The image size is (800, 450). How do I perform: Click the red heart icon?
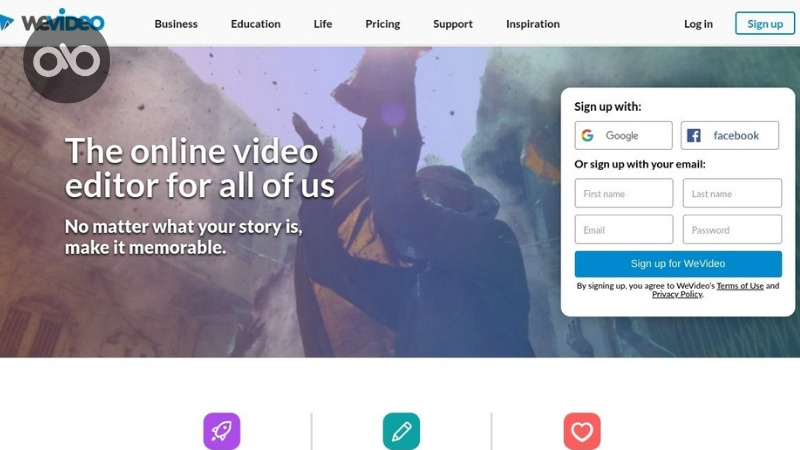point(582,431)
